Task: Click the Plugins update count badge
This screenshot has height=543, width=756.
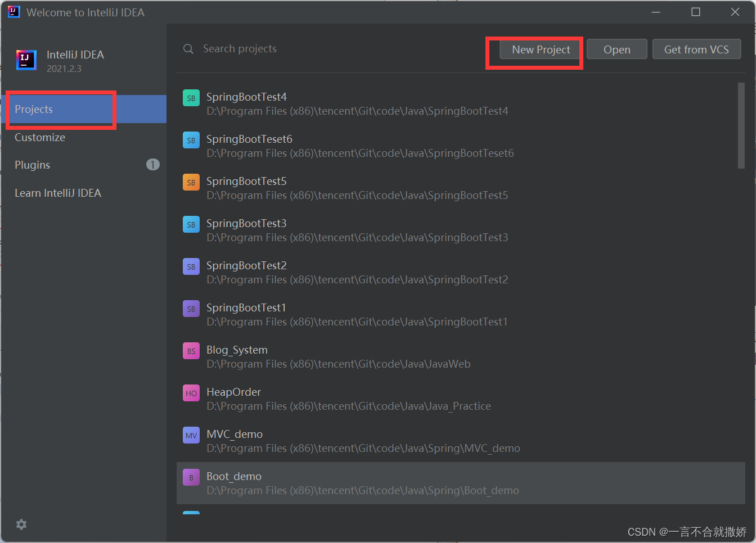Action: (153, 165)
